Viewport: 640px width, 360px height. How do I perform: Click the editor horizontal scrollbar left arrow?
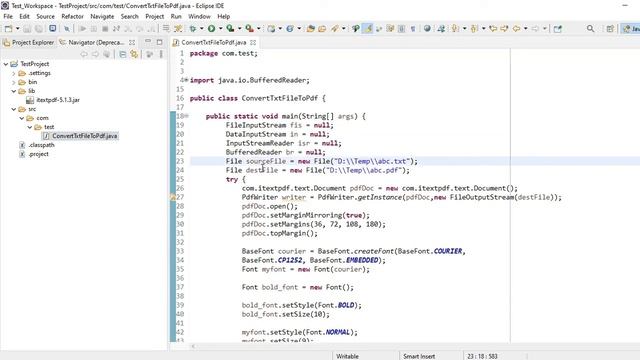click(193, 346)
